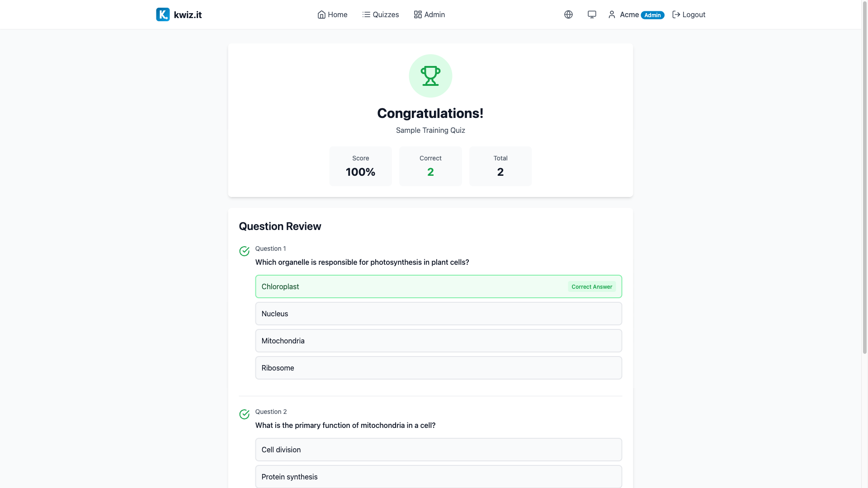Click the 100% Score panel
The width and height of the screenshot is (868, 488).
point(360,166)
